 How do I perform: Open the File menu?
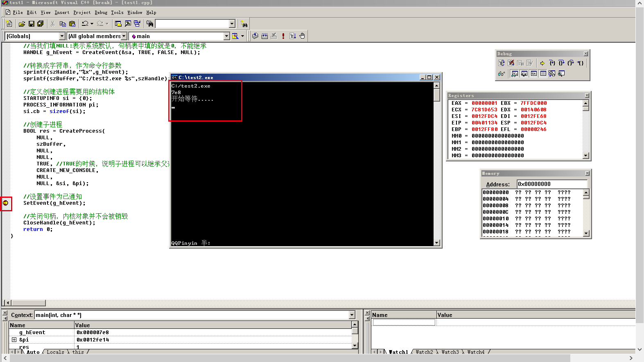point(18,13)
